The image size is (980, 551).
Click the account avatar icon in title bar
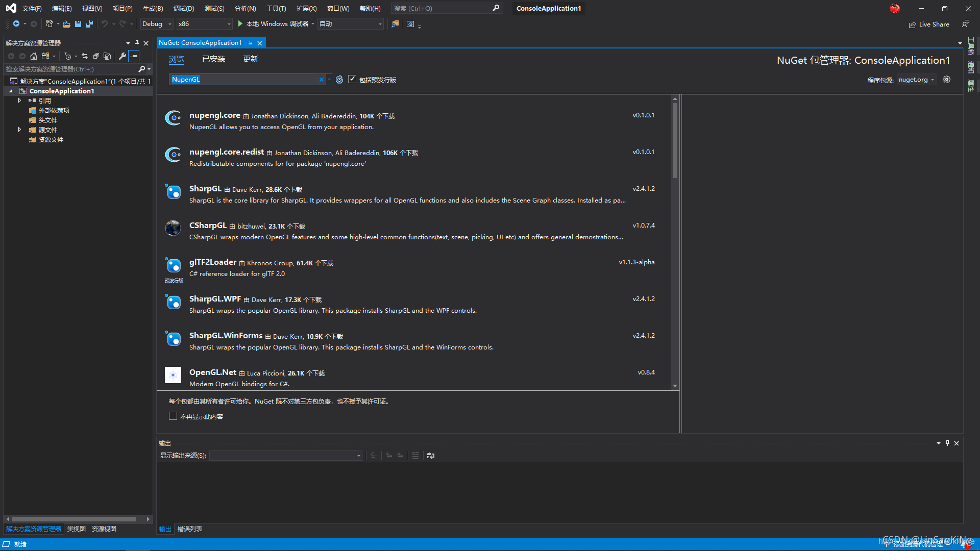tap(895, 8)
